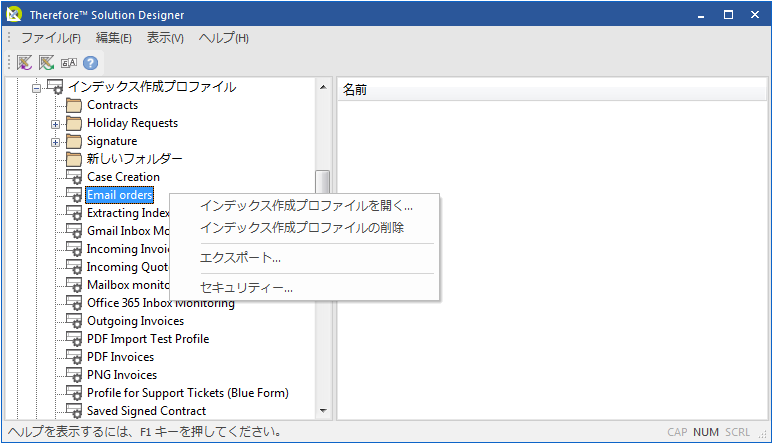Click the Therefore app logo in title bar
773x444 pixels.
[x=14, y=14]
